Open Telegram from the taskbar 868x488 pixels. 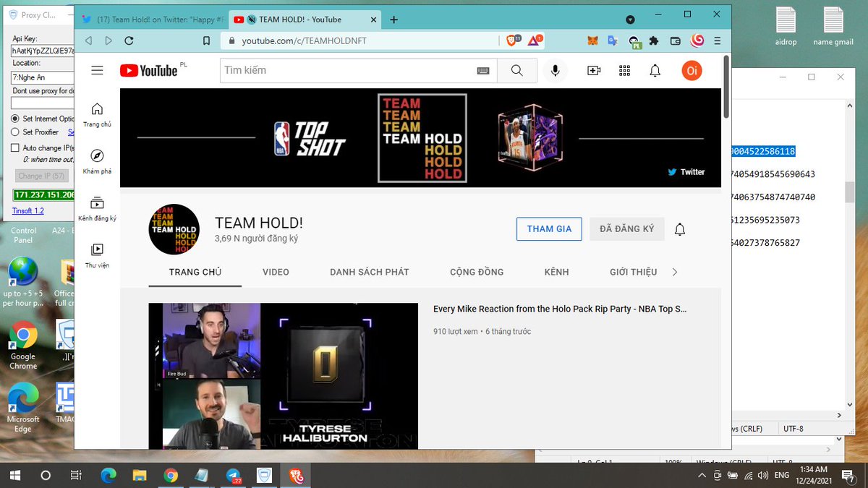tap(234, 475)
